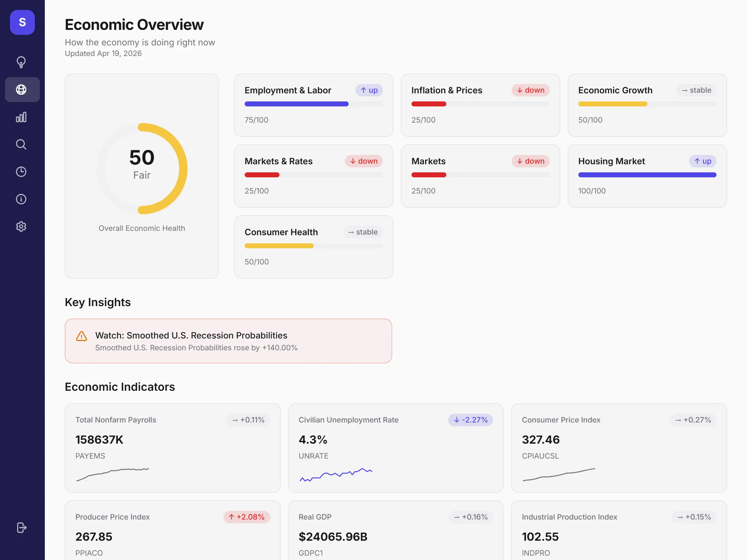This screenshot has height=560, width=747.
Task: Click the 327.46 CPI value
Action: (x=541, y=440)
